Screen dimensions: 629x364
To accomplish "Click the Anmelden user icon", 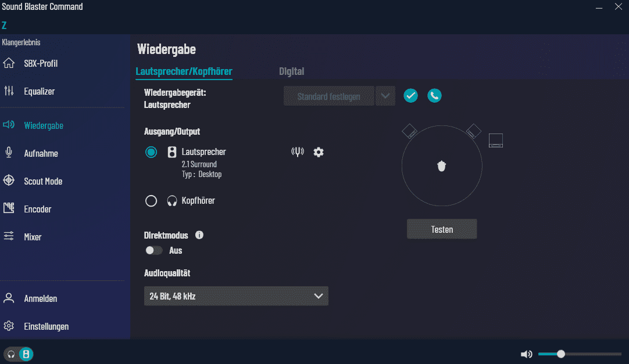I will 9,298.
